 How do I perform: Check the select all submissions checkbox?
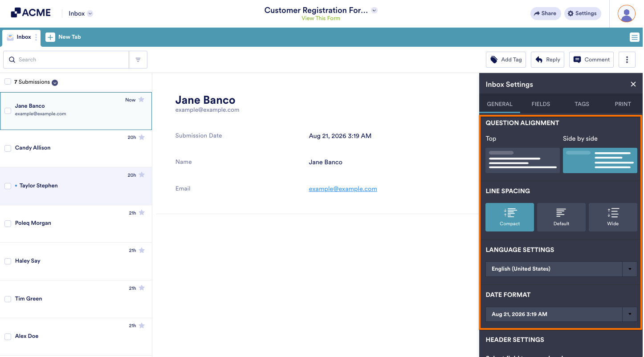point(8,81)
